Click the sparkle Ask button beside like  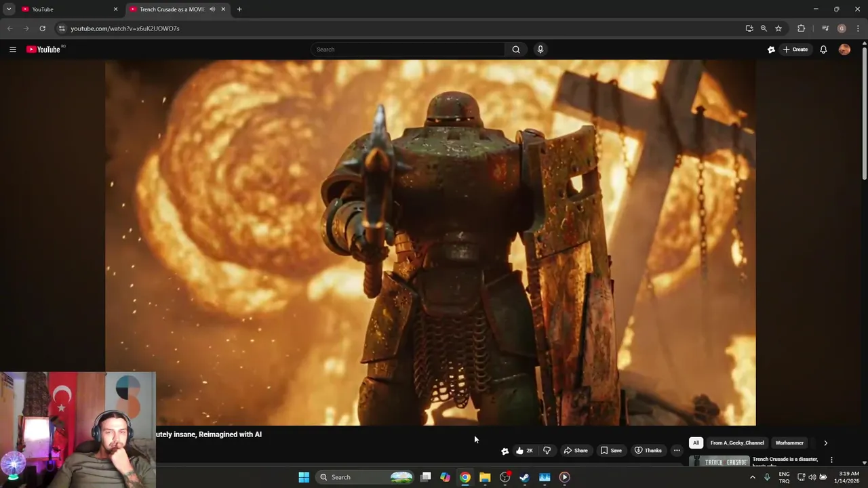pos(505,451)
